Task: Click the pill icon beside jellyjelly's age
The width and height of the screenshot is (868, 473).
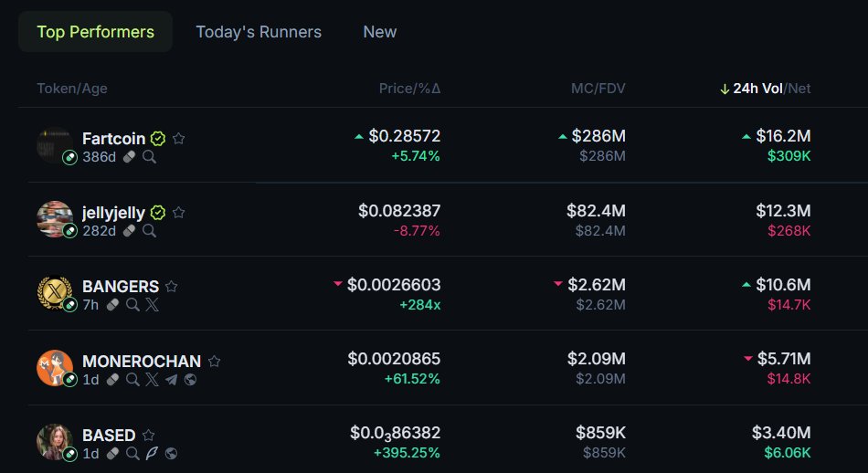Action: coord(130,231)
